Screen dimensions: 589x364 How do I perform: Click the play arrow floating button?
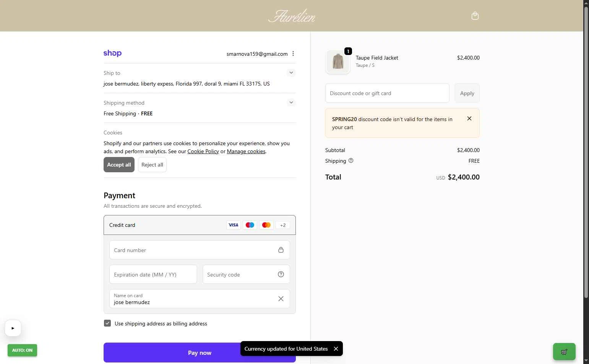point(13,328)
